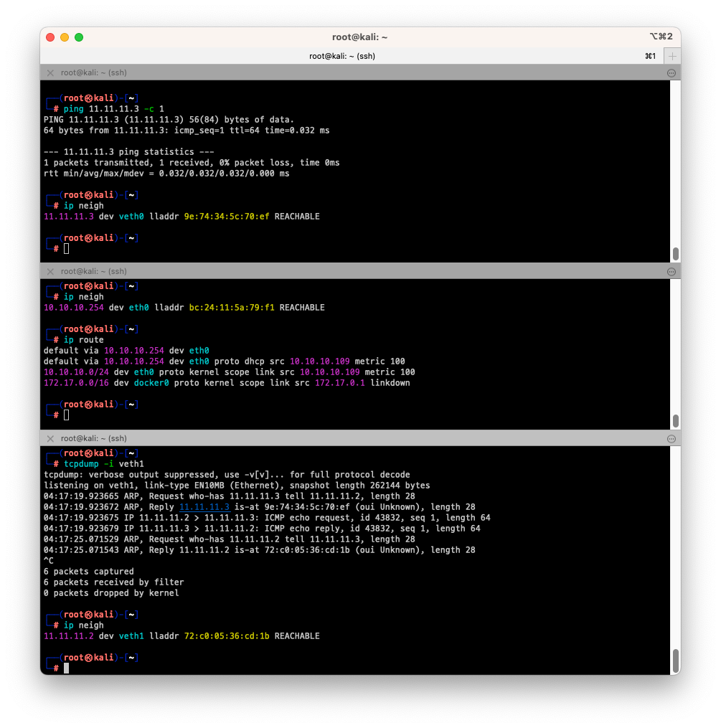Open the underlined 11.11.11.3 link in tcpdump output

(204, 507)
